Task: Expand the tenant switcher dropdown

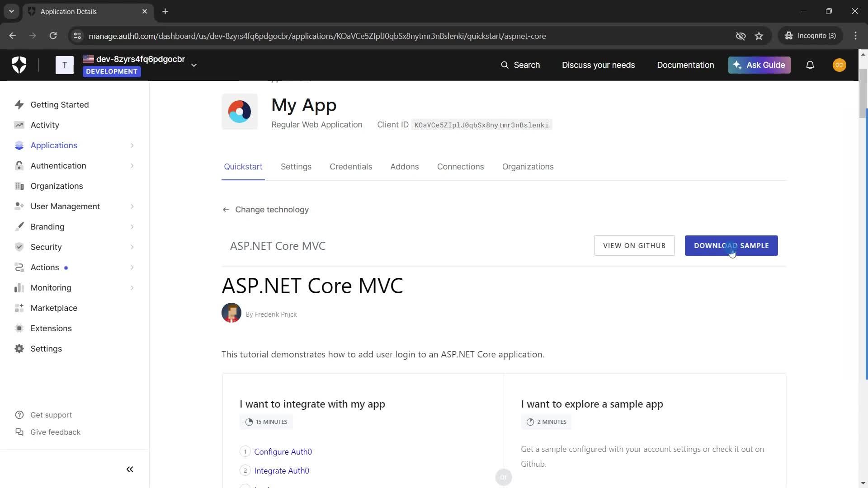Action: (194, 65)
